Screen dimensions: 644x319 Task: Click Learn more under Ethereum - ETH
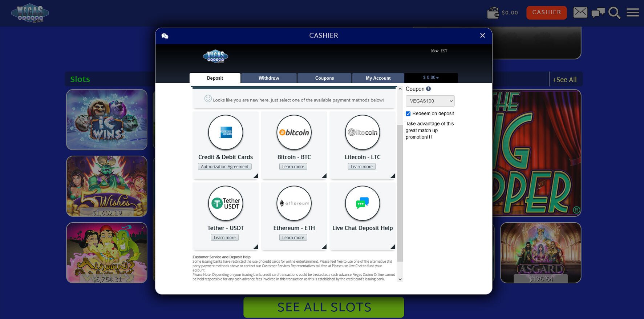(293, 238)
